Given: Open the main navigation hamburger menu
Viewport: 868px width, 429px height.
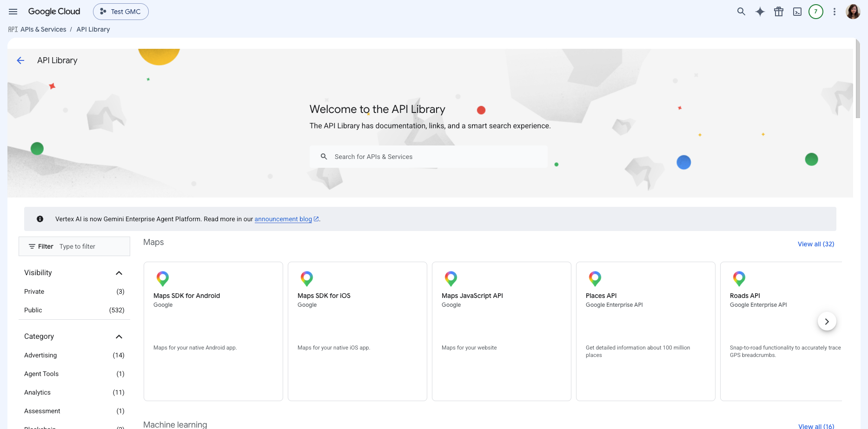Looking at the screenshot, I should tap(13, 12).
